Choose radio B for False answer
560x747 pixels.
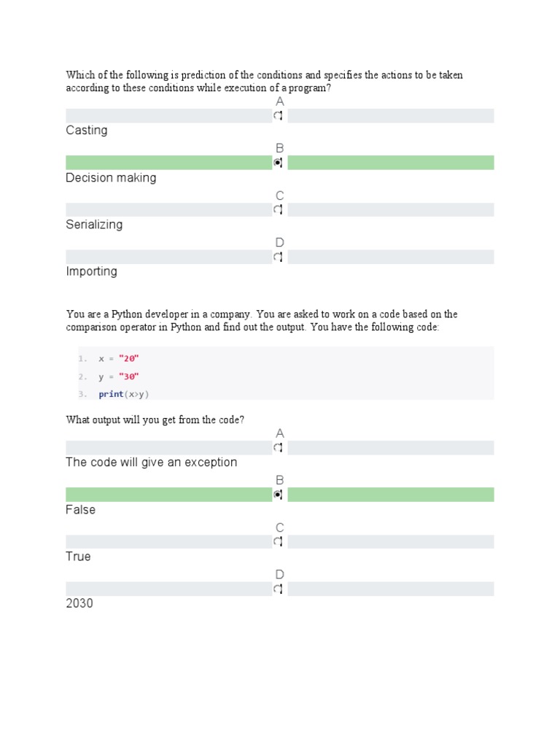click(x=278, y=495)
